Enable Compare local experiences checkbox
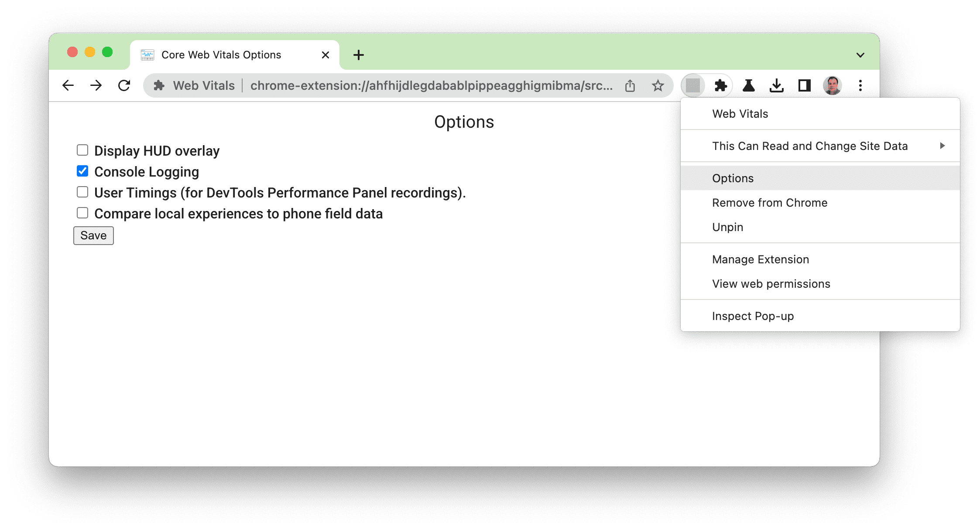 [82, 213]
